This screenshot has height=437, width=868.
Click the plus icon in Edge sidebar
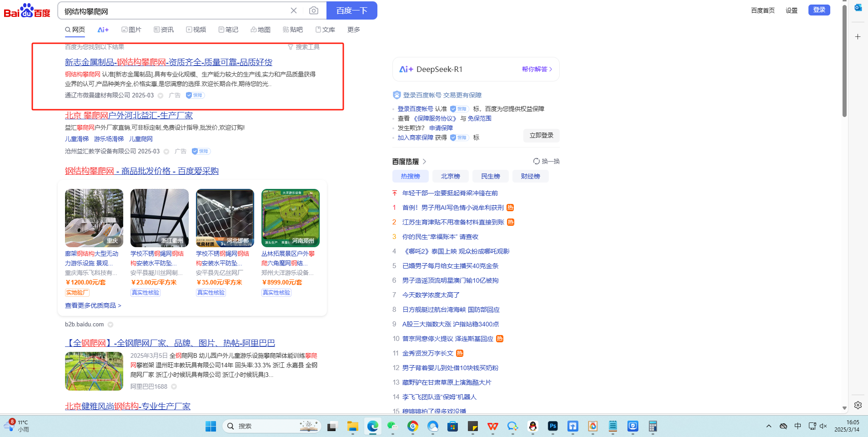click(858, 36)
